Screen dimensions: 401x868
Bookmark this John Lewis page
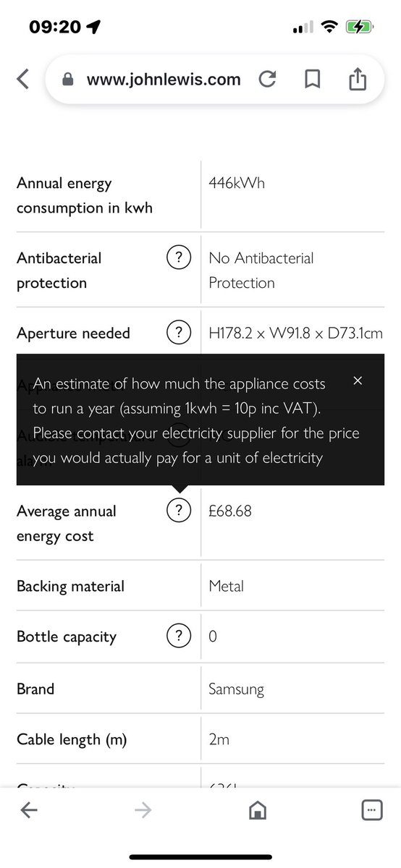(x=312, y=80)
